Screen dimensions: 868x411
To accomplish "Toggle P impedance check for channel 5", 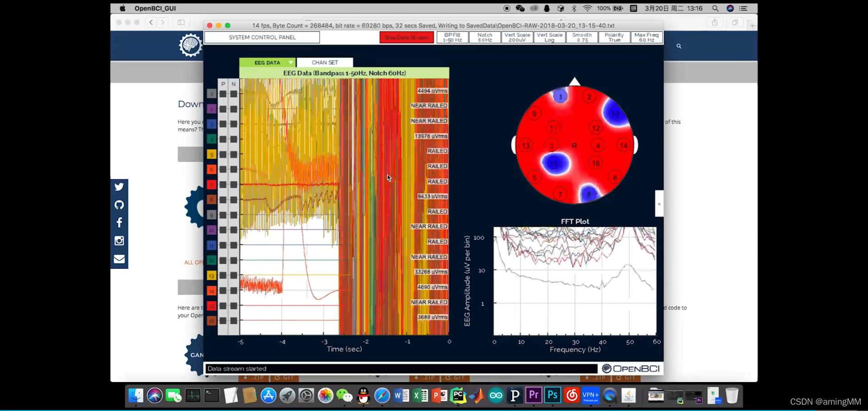I will tap(223, 154).
